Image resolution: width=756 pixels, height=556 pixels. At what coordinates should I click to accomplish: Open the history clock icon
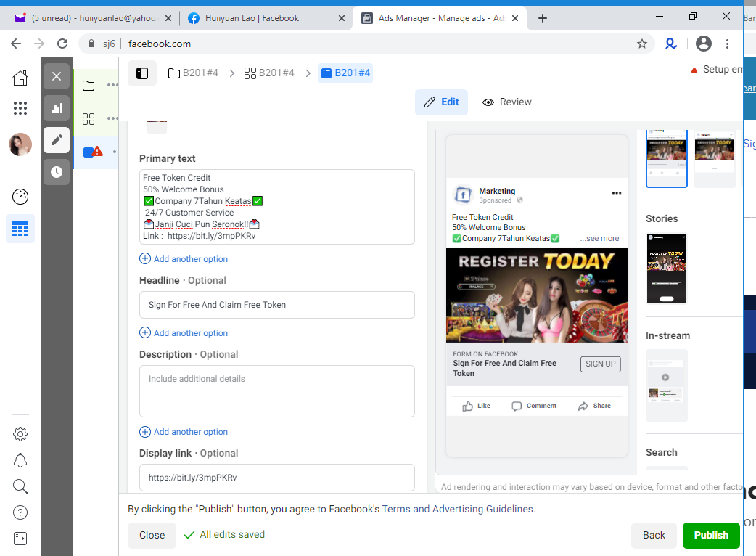[x=57, y=172]
